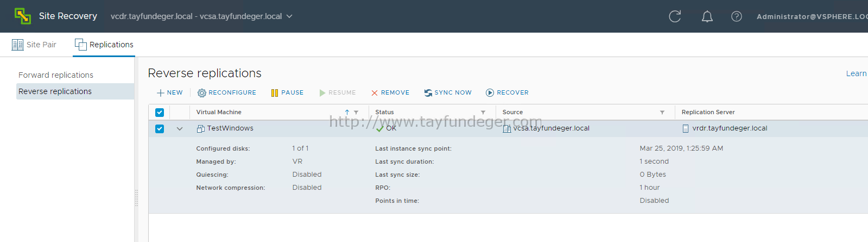Sort by Virtual Machine column arrow
This screenshot has height=242, width=868.
coord(347,113)
